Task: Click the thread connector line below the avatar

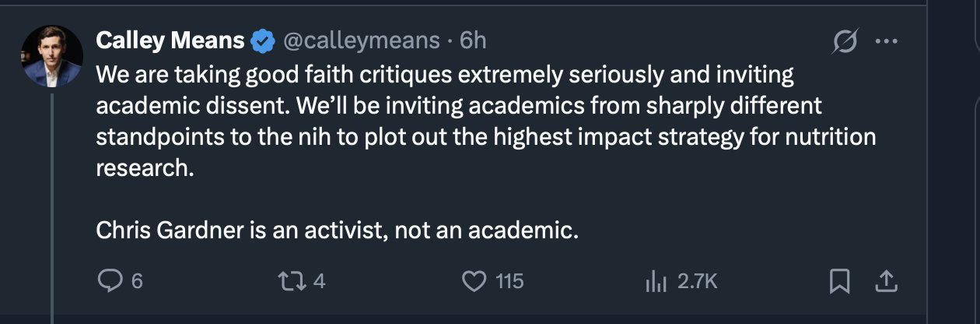Action: 52,202
